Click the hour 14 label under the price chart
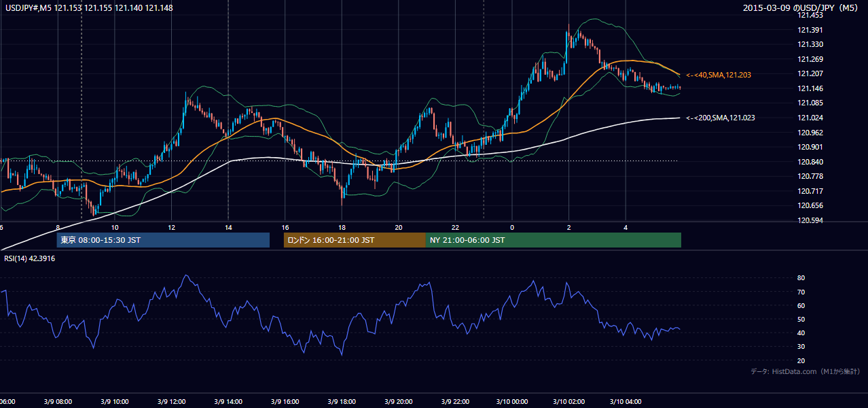Image resolution: width=868 pixels, height=408 pixels. point(228,227)
